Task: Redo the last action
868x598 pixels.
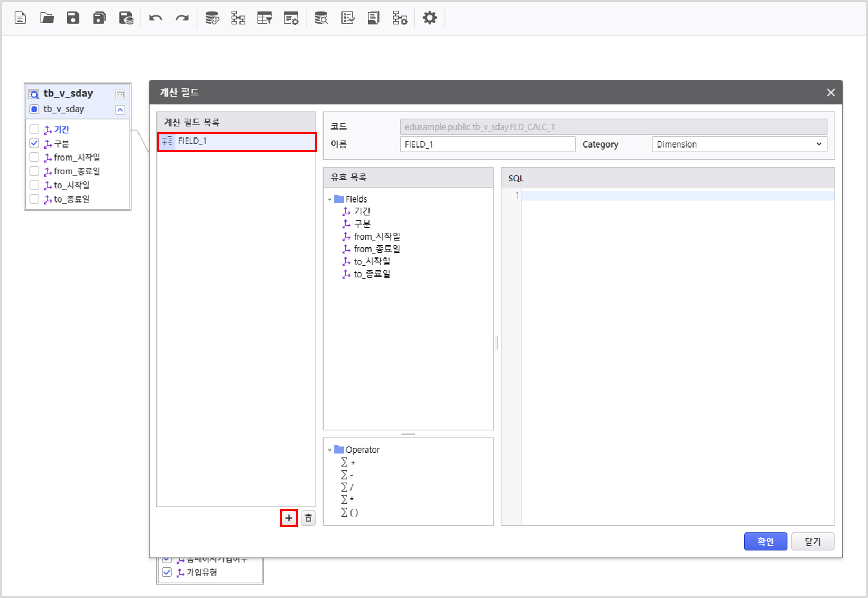Action: (x=182, y=18)
